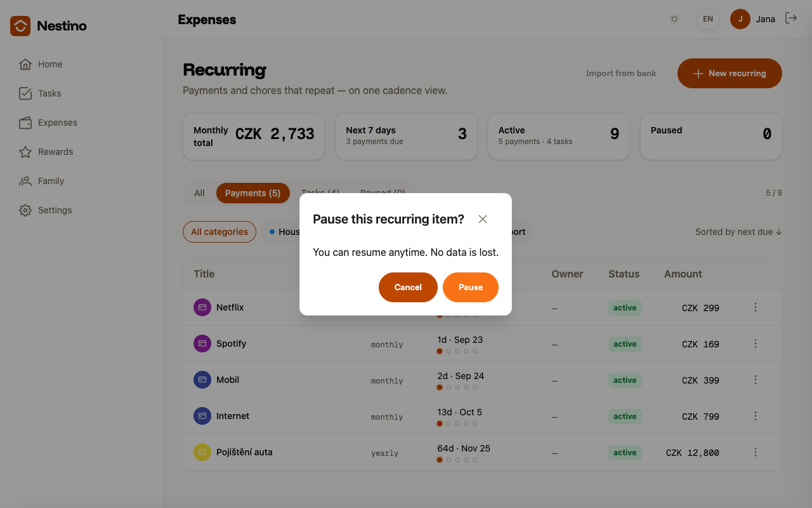Click the Internet row's active status badge
Image resolution: width=812 pixels, height=508 pixels.
tap(625, 417)
